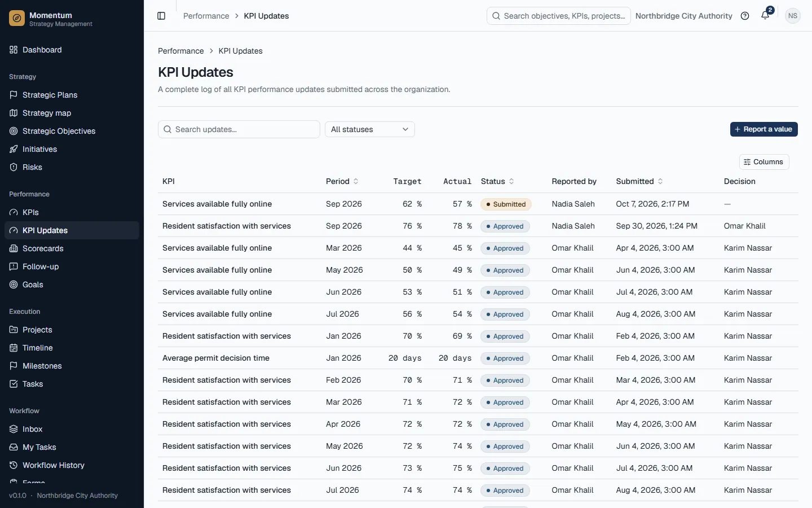The image size is (812, 508).
Task: Click the Reported by column header
Action: pyautogui.click(x=574, y=181)
